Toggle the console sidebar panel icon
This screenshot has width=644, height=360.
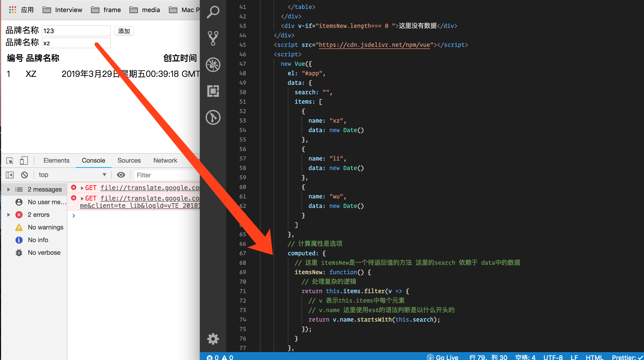10,175
